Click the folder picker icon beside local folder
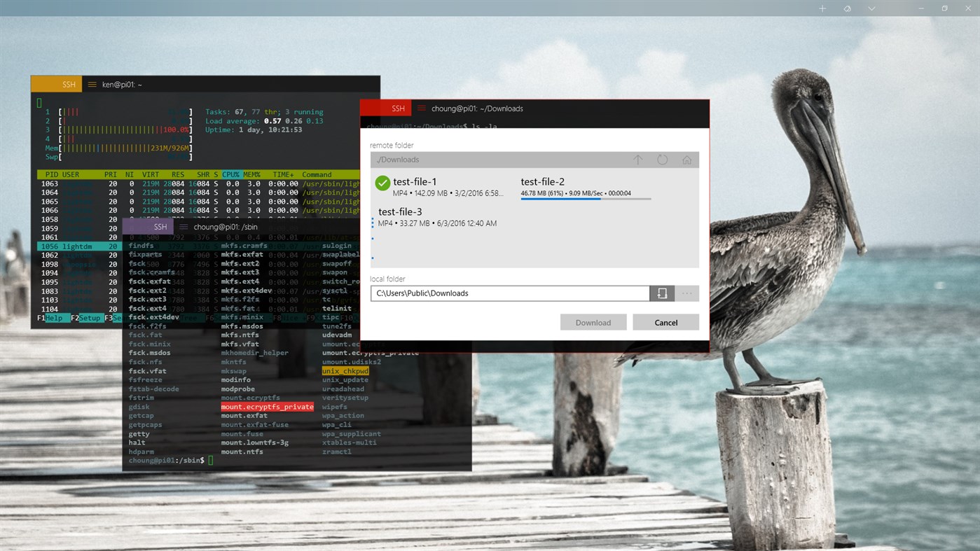Image resolution: width=980 pixels, height=551 pixels. 662,293
